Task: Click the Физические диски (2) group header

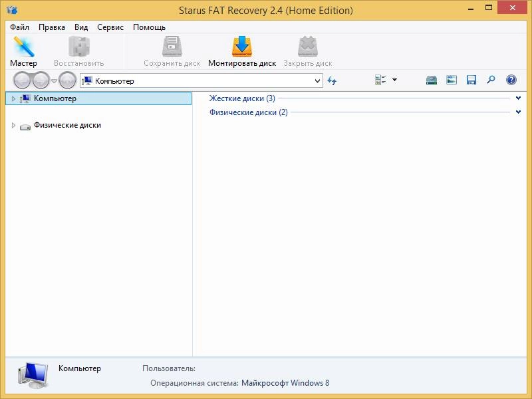Action: tap(248, 112)
